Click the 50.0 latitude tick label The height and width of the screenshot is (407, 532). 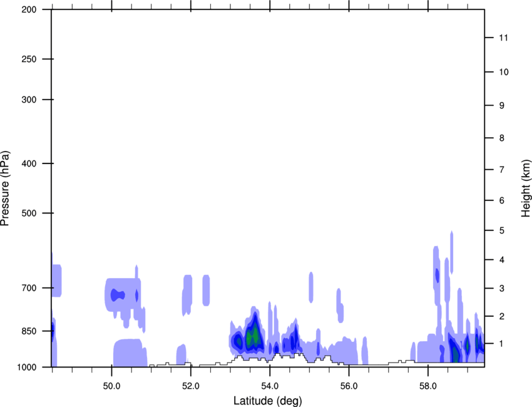pos(111,386)
